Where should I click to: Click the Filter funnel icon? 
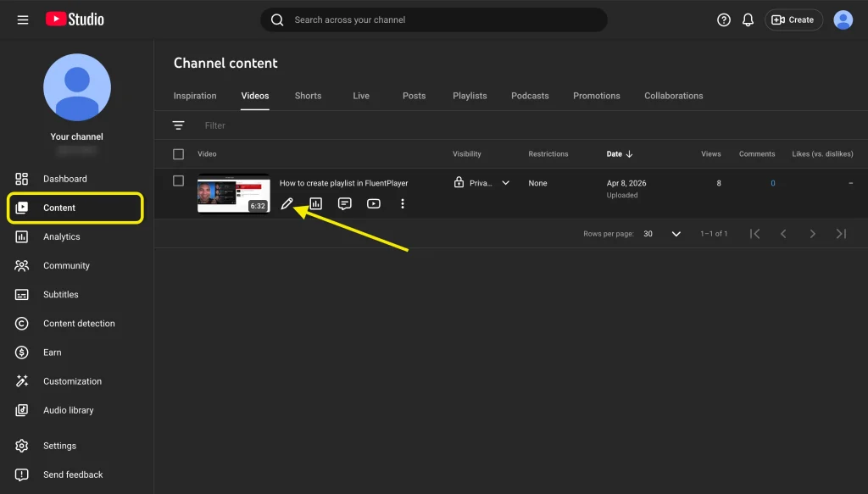(179, 125)
